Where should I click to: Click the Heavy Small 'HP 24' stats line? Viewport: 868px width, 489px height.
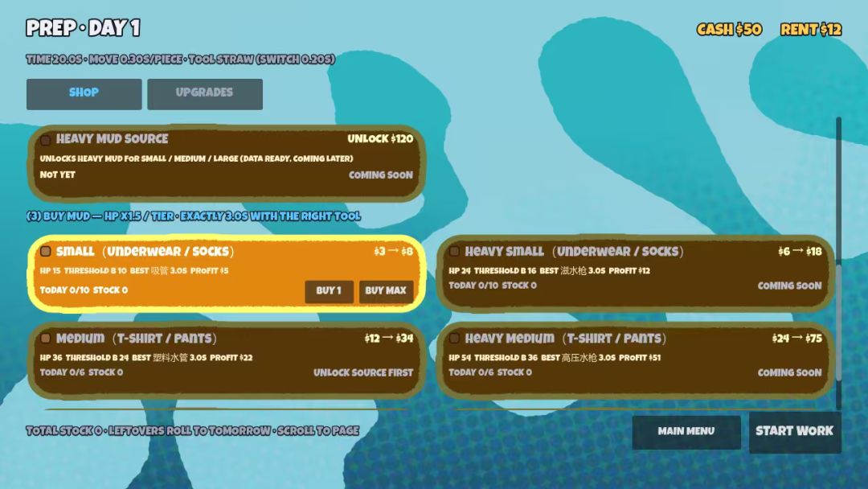click(549, 271)
